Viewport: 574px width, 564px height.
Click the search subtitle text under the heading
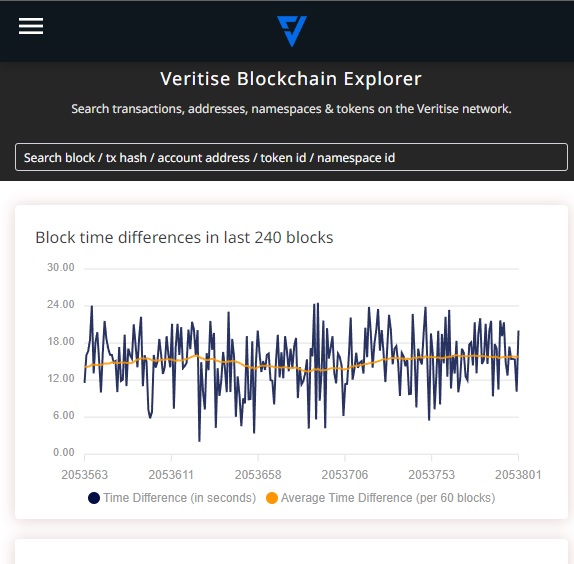pyautogui.click(x=291, y=109)
